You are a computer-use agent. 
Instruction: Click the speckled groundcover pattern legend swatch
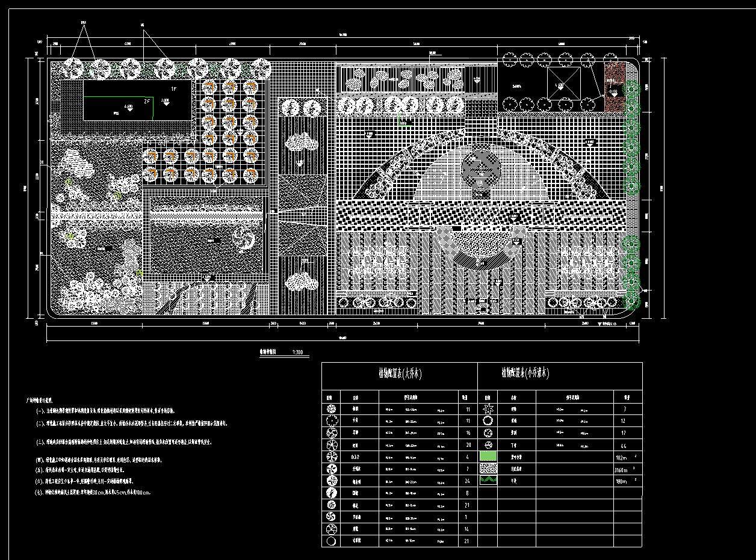pos(488,469)
